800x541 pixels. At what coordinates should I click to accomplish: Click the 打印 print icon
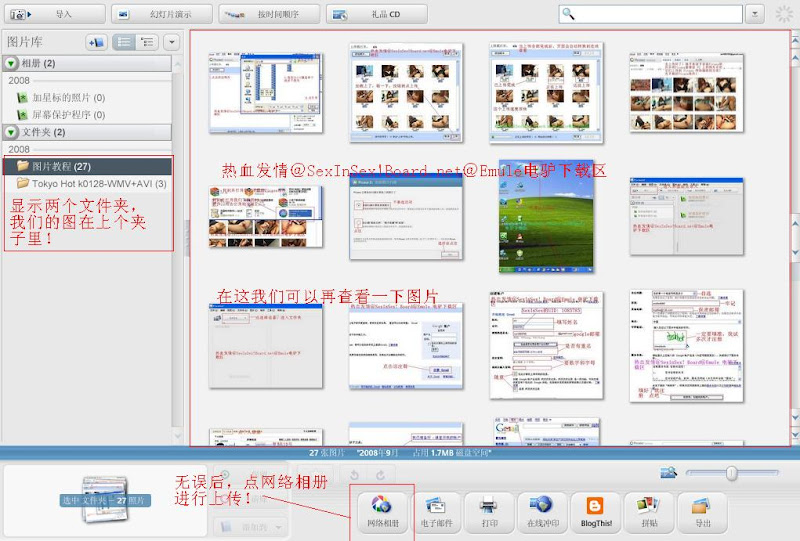click(x=489, y=512)
